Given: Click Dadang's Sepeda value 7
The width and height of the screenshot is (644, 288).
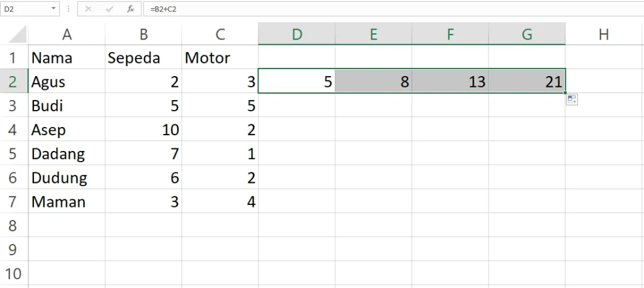Looking at the screenshot, I should tap(143, 153).
